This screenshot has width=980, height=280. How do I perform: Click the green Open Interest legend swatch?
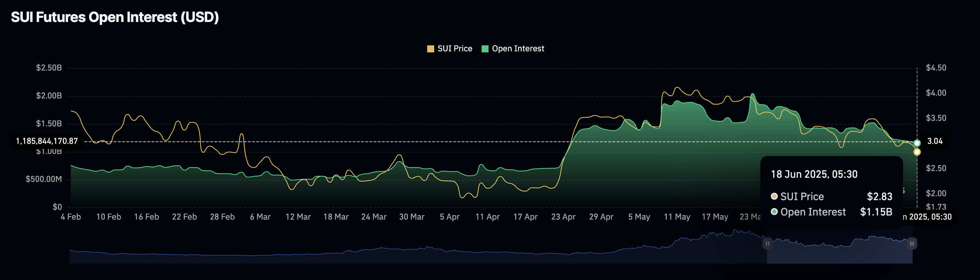point(485,49)
